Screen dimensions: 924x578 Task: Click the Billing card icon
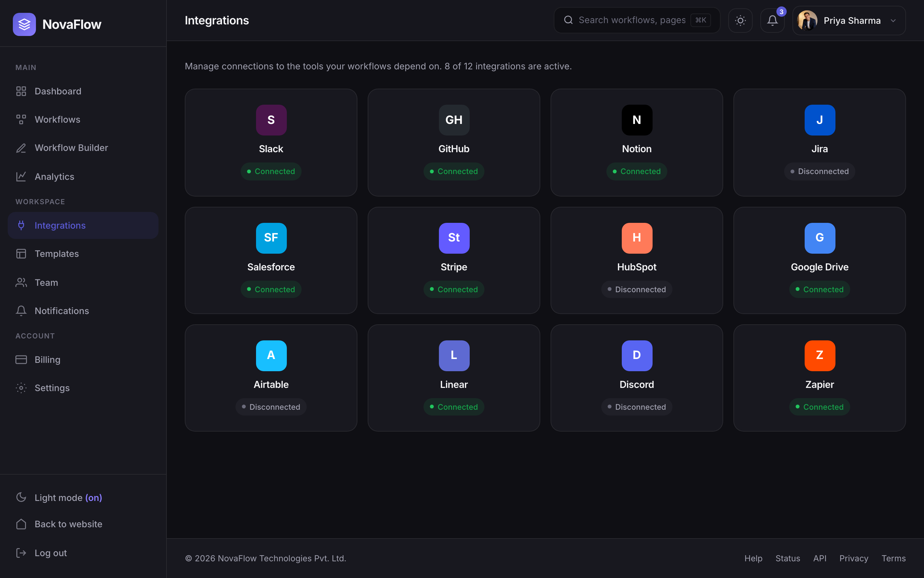[x=21, y=359]
